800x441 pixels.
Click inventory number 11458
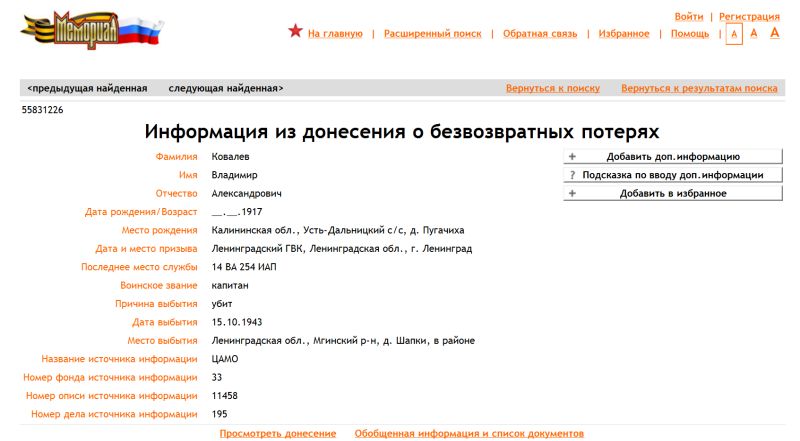224,396
